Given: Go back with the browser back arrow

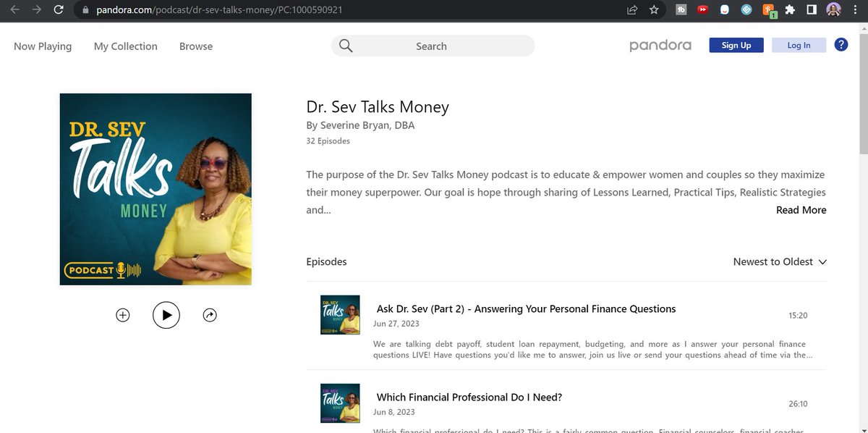Looking at the screenshot, I should [14, 10].
